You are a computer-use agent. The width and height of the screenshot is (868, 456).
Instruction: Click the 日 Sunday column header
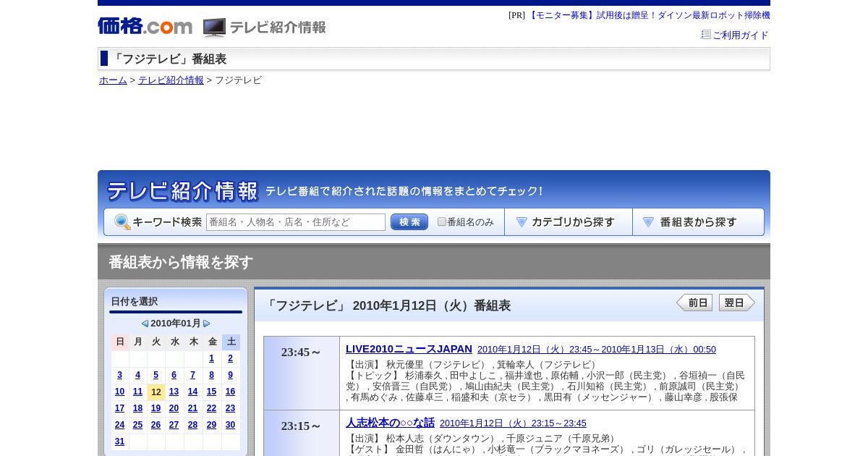tap(120, 342)
